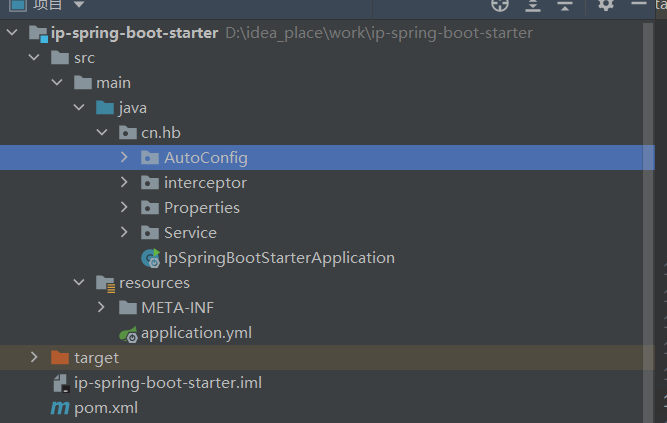667x423 pixels.
Task: Click the orange target folder icon
Action: pyautogui.click(x=60, y=357)
